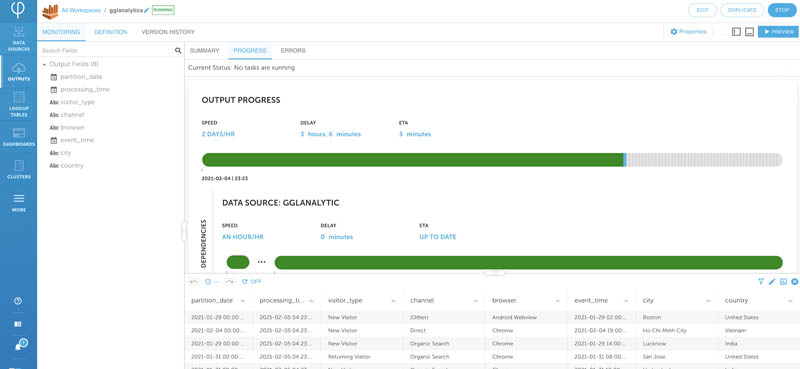
Task: Click the short green dependency progress segment
Action: (x=238, y=262)
